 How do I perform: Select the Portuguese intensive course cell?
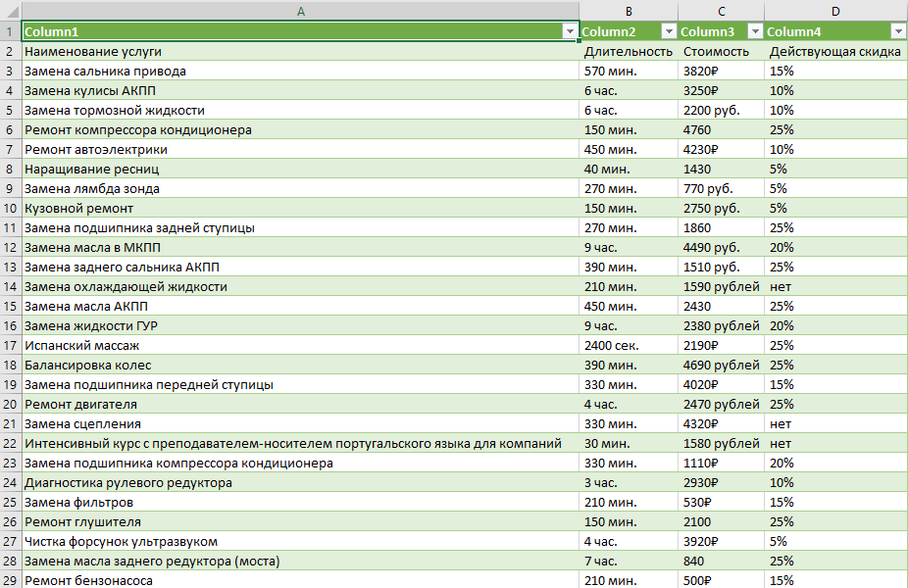301,443
